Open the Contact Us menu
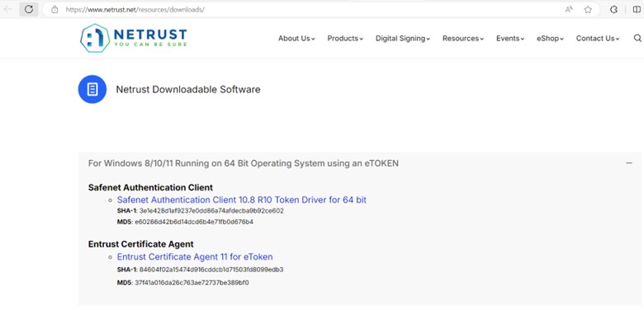644x311 pixels. pyautogui.click(x=598, y=39)
